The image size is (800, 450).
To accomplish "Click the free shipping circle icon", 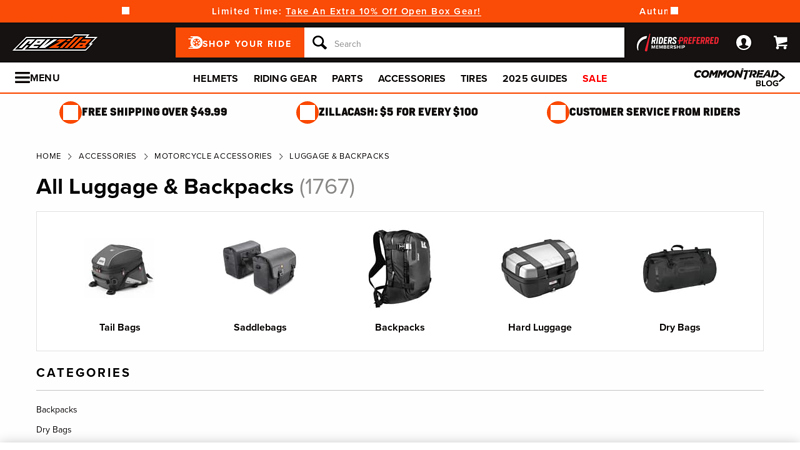I will [70, 112].
